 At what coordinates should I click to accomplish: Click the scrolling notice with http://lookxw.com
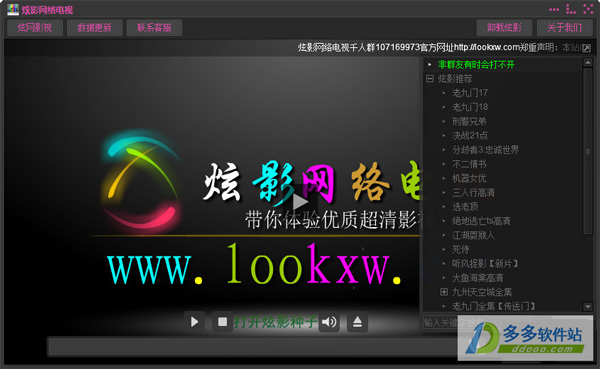tap(439, 47)
